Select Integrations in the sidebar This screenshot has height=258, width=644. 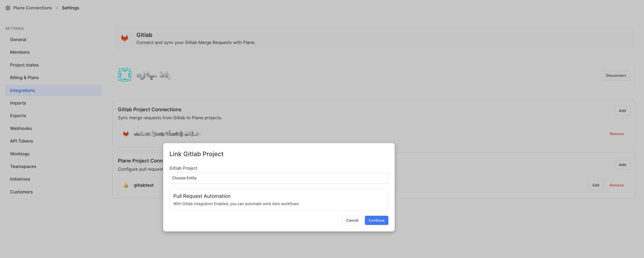click(23, 90)
